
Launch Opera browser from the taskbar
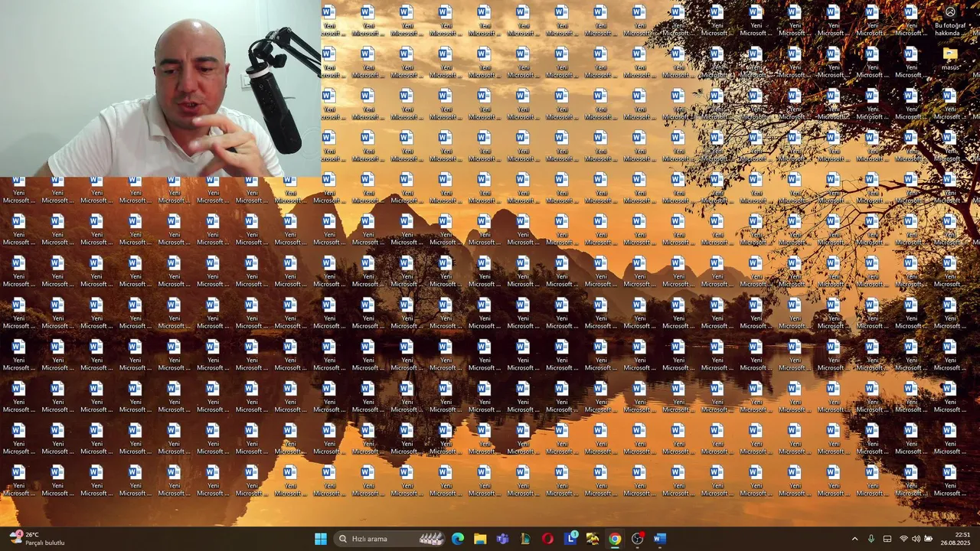547,539
